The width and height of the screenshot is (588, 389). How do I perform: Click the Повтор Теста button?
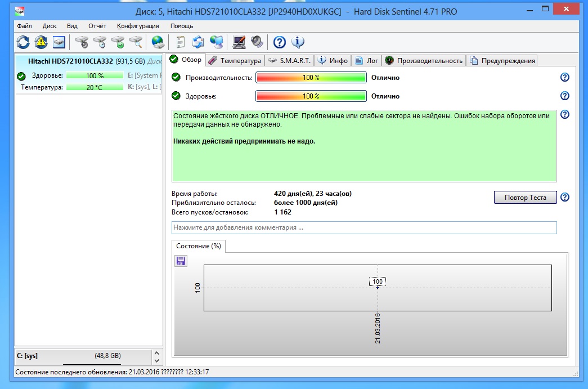point(525,197)
